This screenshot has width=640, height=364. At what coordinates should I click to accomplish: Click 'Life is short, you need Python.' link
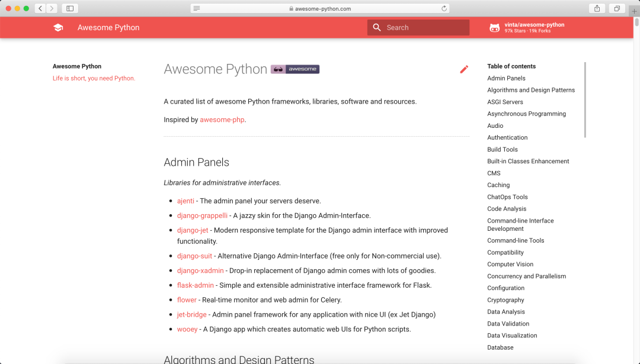coord(94,78)
